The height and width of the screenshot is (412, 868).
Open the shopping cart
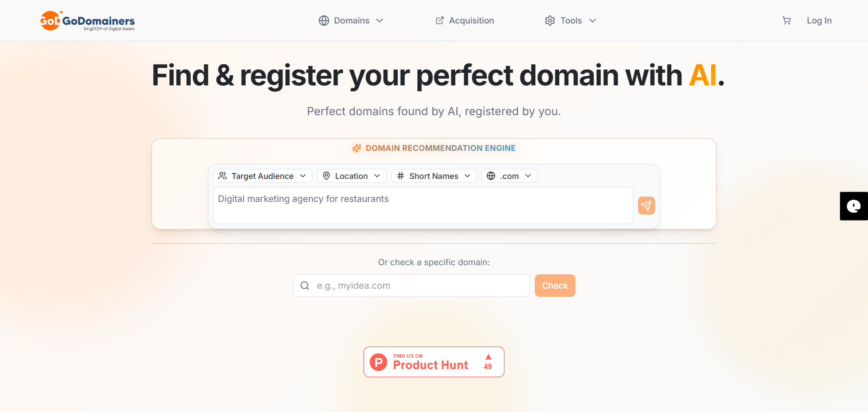coord(787,20)
